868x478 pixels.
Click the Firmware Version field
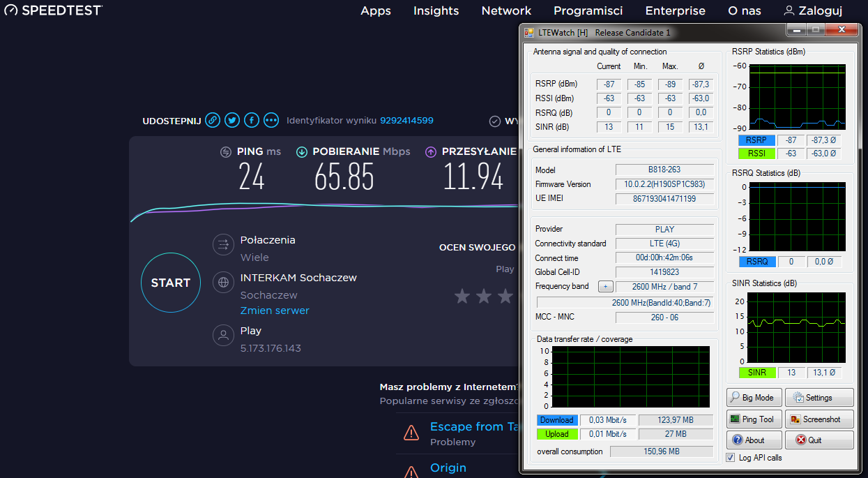664,184
